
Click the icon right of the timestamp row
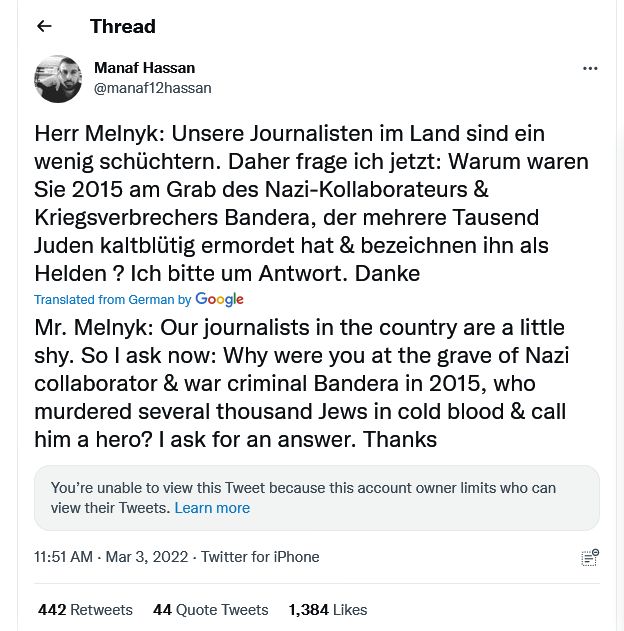590,557
